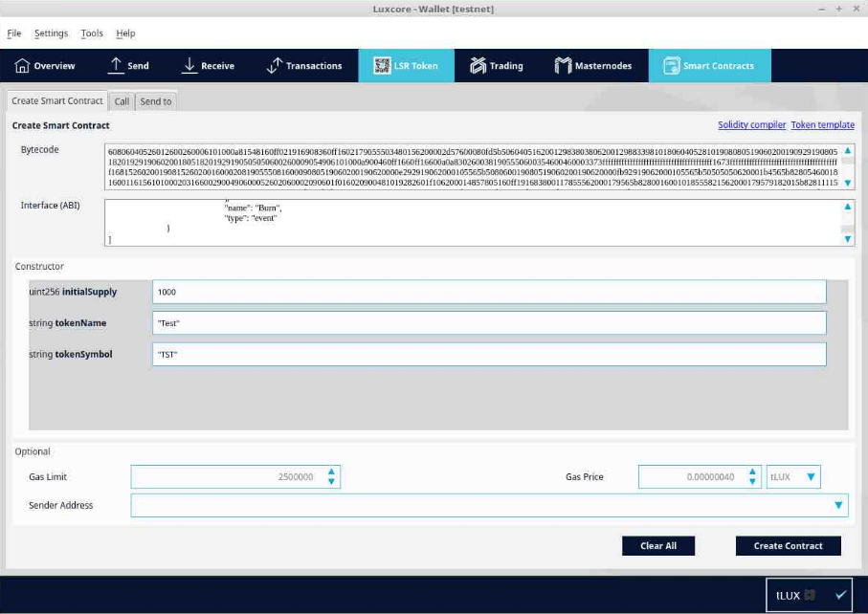
Task: Open the Sender Address dropdown
Action: click(x=838, y=505)
